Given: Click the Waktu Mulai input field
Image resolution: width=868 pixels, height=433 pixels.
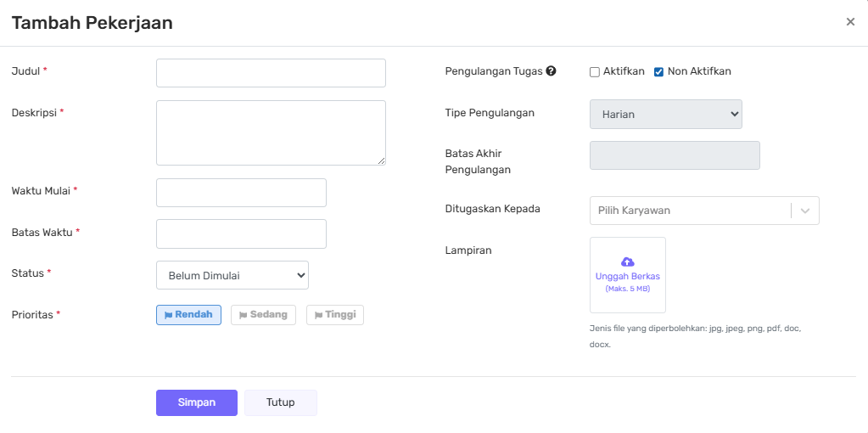Looking at the screenshot, I should 241,193.
